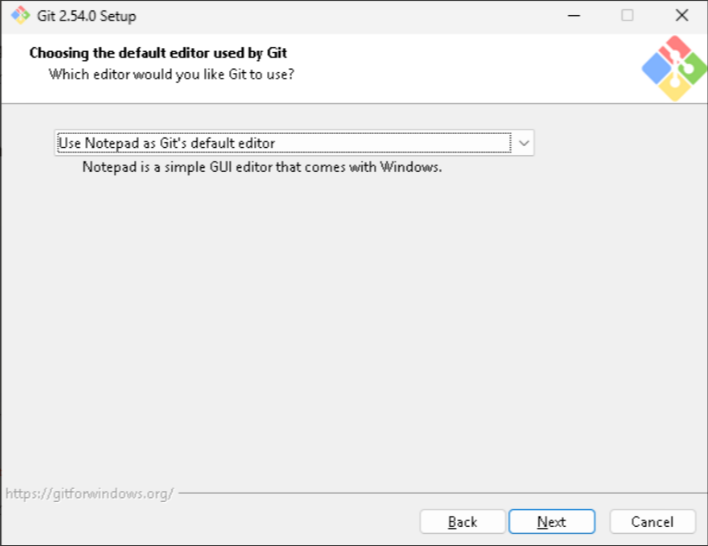Cancel the Git setup
Viewport: 708px width, 546px height.
coord(652,522)
